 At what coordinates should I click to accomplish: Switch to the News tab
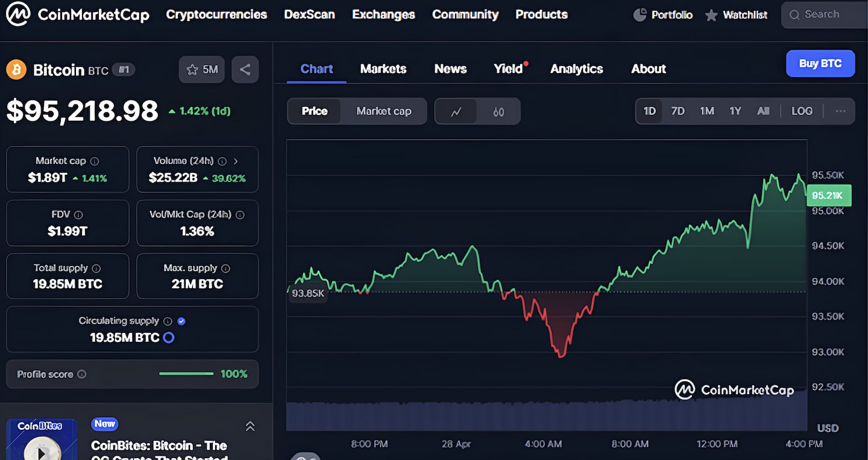[450, 69]
